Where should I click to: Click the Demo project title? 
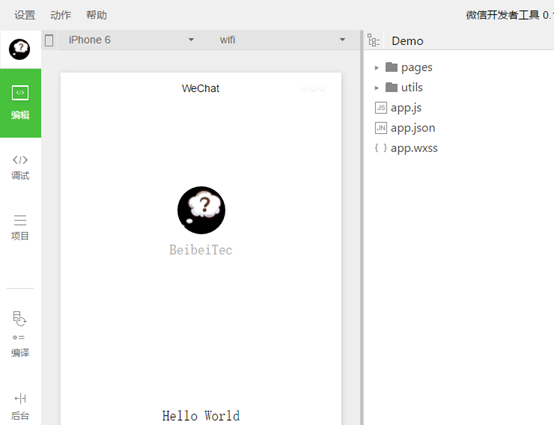click(407, 41)
